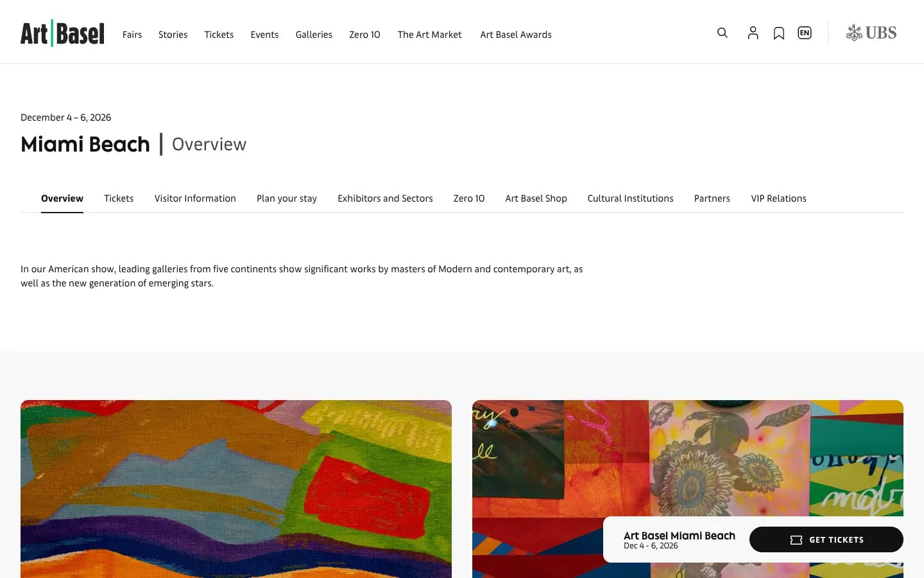Open the search icon
Viewport: 924px width, 578px height.
point(723,33)
